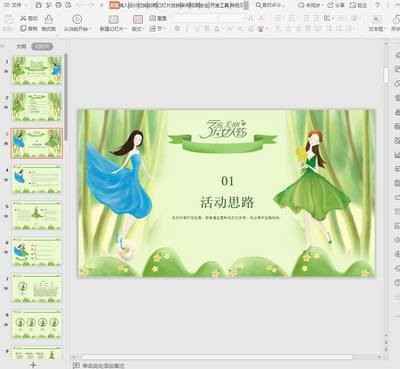Justify text in paragraph group

308,29
